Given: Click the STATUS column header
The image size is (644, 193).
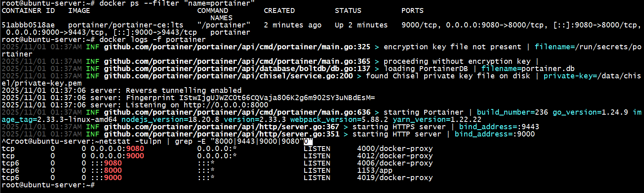Looking at the screenshot, I should pyautogui.click(x=348, y=10).
